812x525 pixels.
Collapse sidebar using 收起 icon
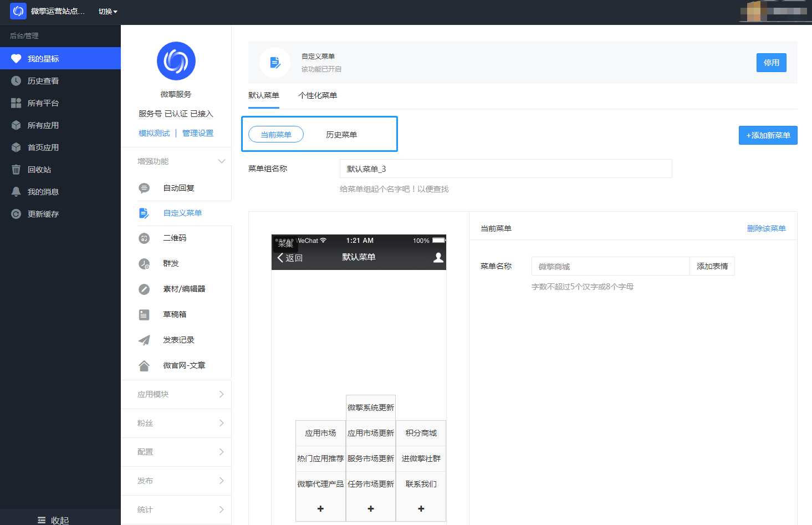(42, 520)
